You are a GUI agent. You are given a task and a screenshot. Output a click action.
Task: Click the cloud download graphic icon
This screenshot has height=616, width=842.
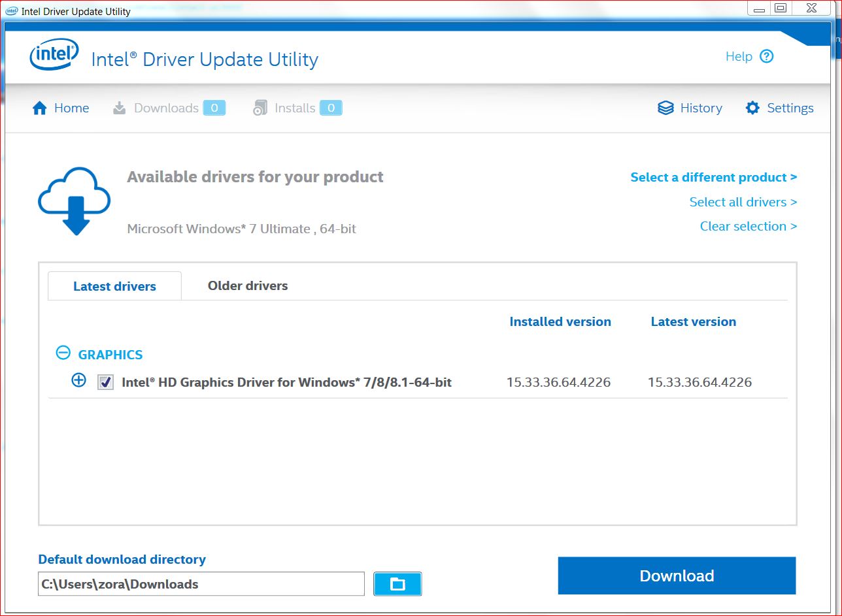coord(74,200)
